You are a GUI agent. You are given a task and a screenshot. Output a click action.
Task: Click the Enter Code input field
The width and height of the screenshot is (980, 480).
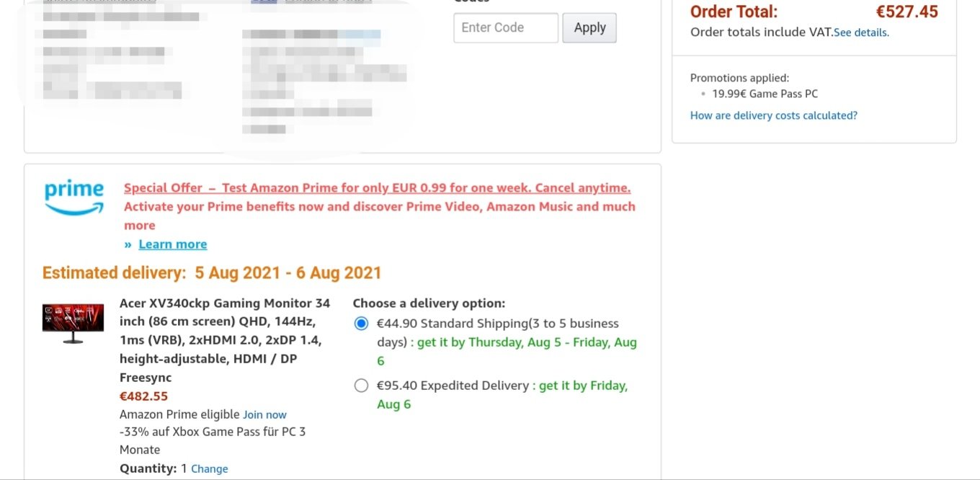506,28
